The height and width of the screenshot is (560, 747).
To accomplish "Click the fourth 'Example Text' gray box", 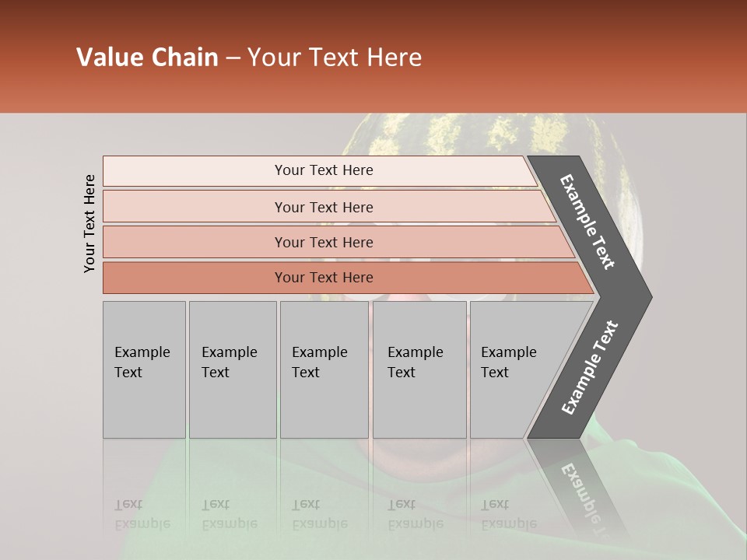I will [x=419, y=369].
